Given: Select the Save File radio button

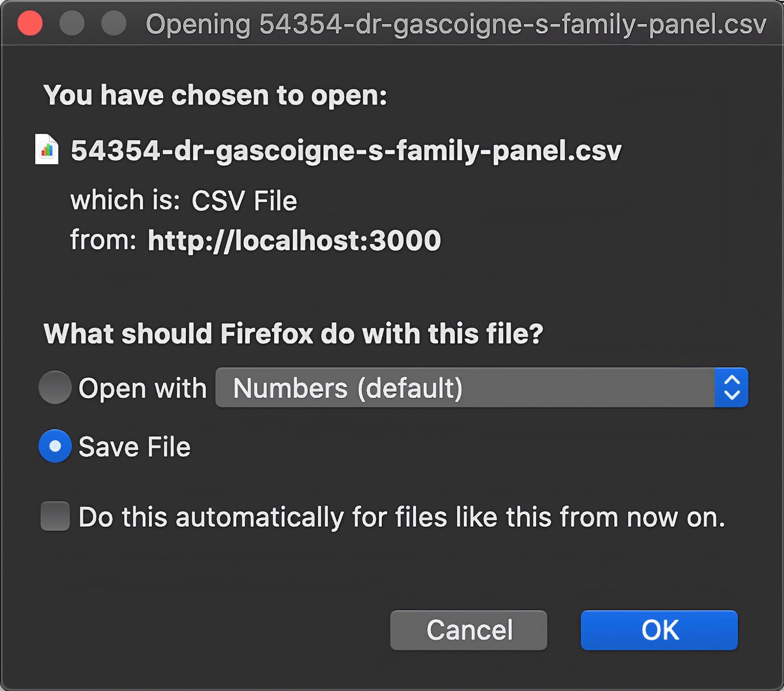Looking at the screenshot, I should pyautogui.click(x=55, y=446).
